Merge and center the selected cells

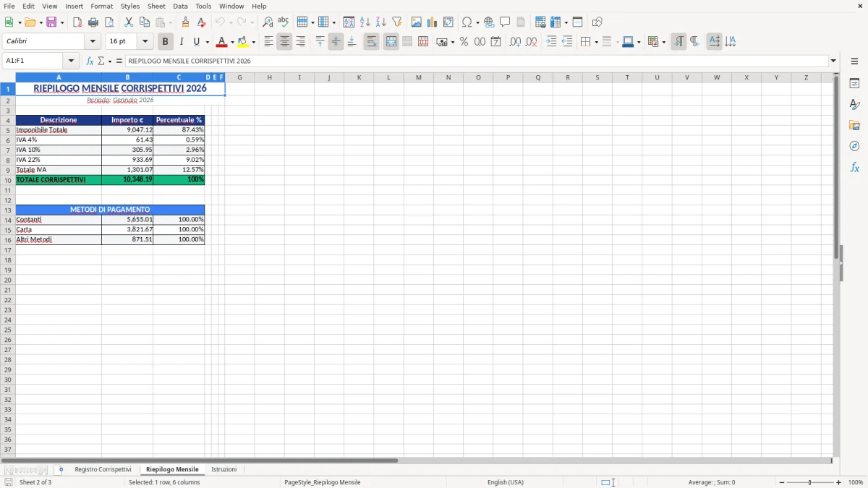[x=391, y=41]
